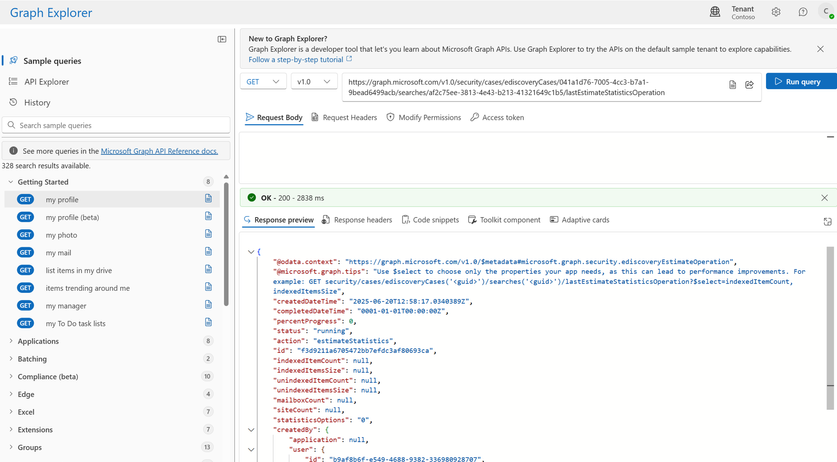This screenshot has height=462, width=837.
Task: Open docs icon for my mail
Action: tap(208, 252)
